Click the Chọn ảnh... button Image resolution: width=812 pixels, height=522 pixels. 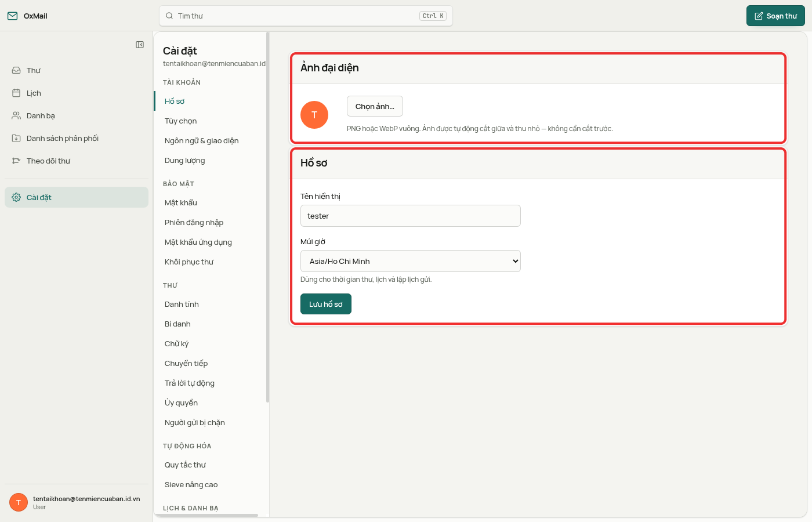click(375, 106)
